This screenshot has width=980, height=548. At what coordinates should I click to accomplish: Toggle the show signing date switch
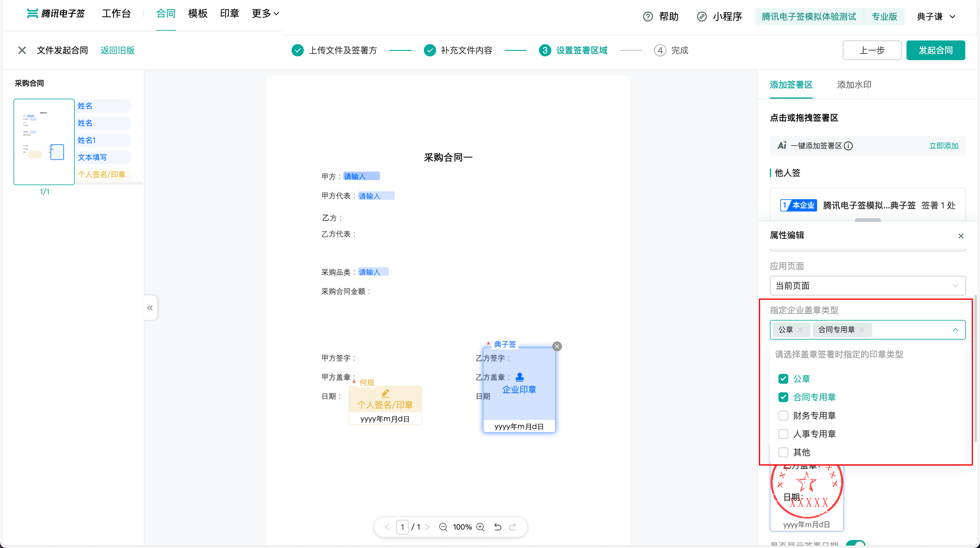[x=856, y=544]
